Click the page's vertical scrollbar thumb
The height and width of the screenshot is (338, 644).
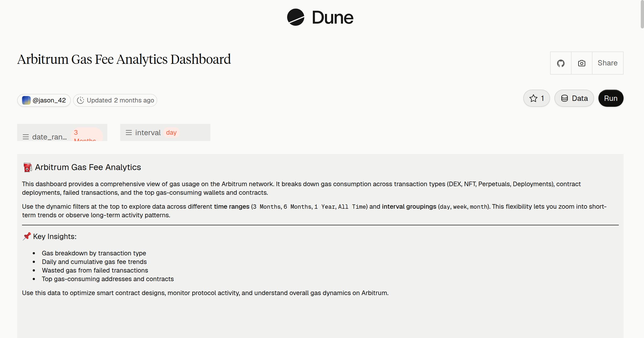point(642,14)
